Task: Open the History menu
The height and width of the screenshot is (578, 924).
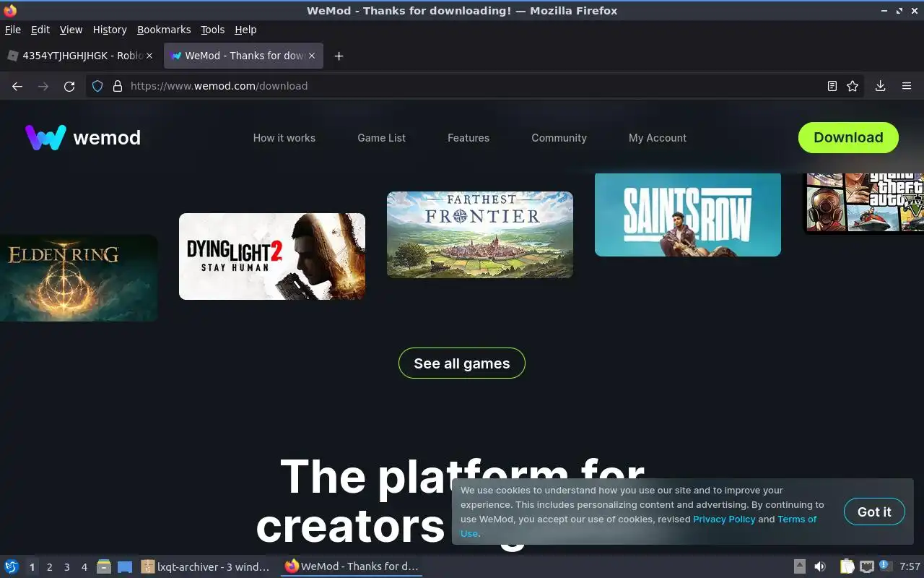Action: point(110,30)
